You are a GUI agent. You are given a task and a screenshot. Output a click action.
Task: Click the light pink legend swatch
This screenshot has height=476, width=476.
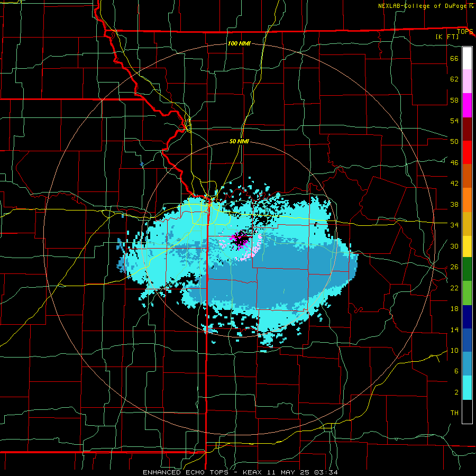click(x=467, y=81)
